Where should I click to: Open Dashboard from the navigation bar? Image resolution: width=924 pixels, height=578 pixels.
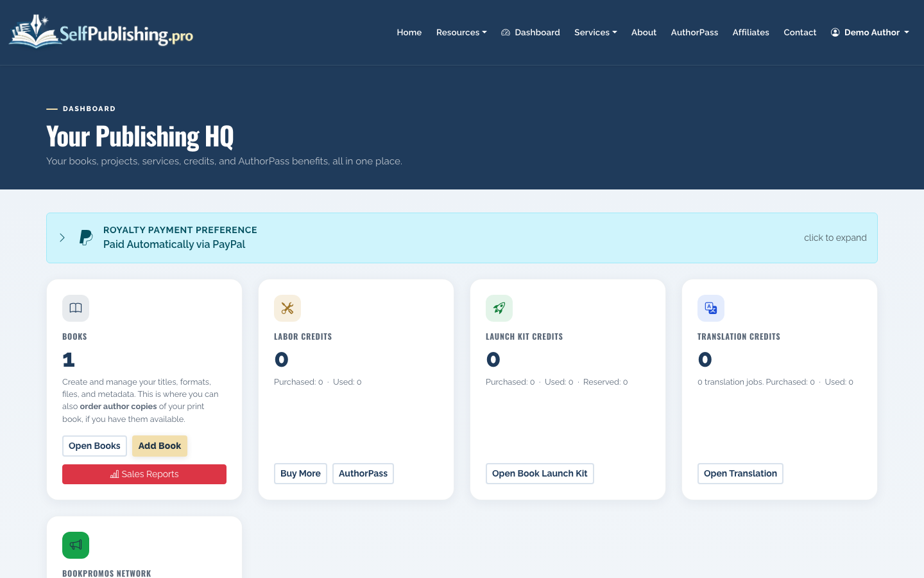[x=531, y=32]
